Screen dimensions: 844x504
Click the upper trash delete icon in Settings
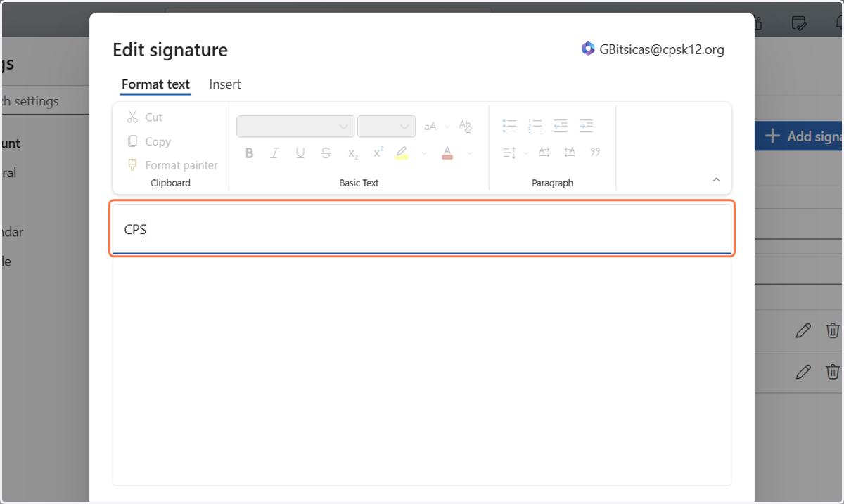click(832, 330)
